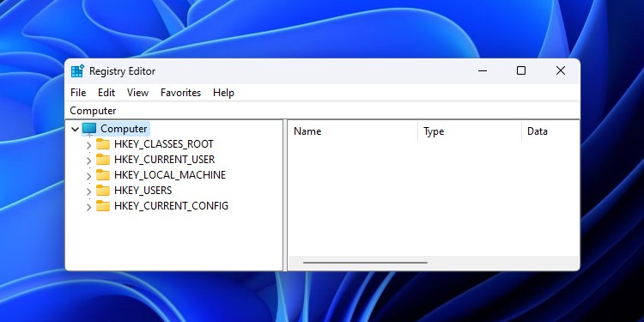Expand the HKEY_CLASSES_ROOT key
Viewport: 644px width, 322px height.
click(88, 145)
